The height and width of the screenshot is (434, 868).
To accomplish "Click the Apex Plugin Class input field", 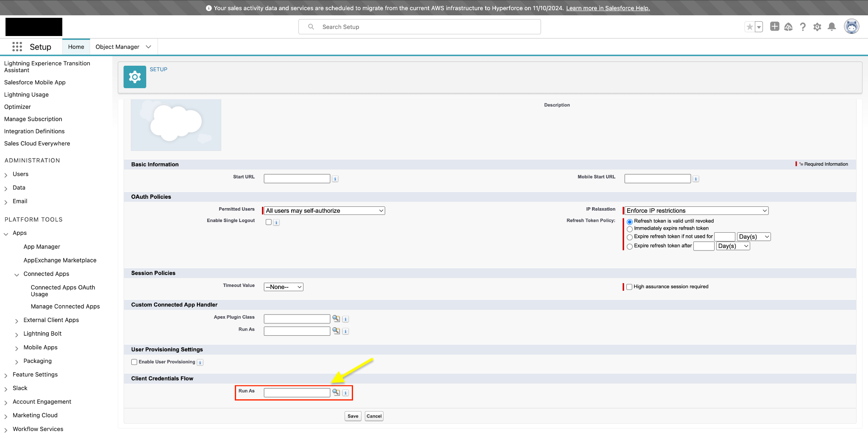I will tap(297, 319).
